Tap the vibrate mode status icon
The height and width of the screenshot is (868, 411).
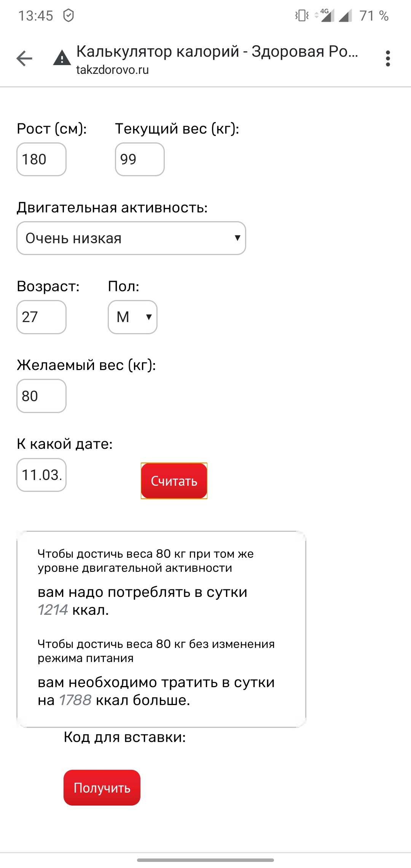coord(302,16)
